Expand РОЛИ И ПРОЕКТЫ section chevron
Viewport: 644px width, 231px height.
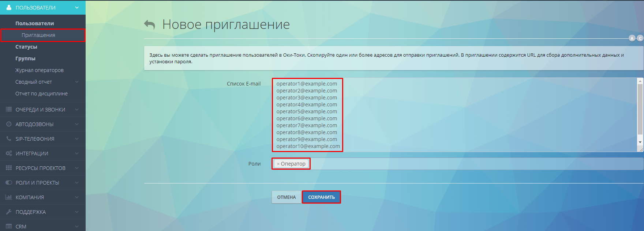[x=77, y=182]
